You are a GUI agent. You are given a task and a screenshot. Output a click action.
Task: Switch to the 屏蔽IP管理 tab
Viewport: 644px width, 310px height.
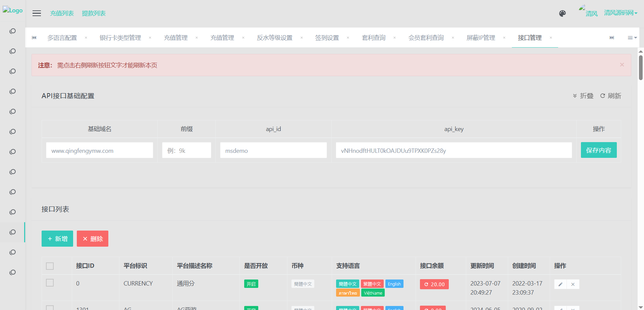[481, 38]
